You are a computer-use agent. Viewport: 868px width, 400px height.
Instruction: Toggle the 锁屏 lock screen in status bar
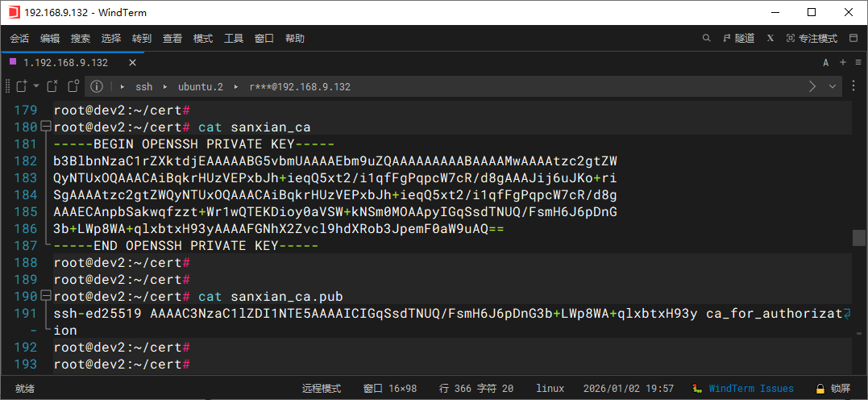click(833, 389)
